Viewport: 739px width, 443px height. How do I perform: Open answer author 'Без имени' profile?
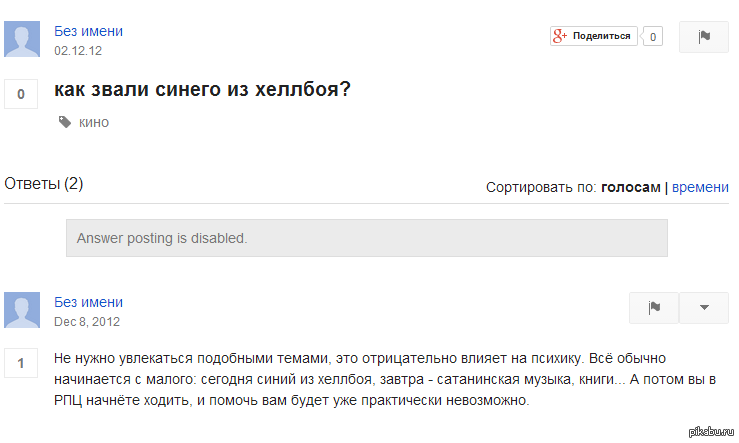point(88,302)
